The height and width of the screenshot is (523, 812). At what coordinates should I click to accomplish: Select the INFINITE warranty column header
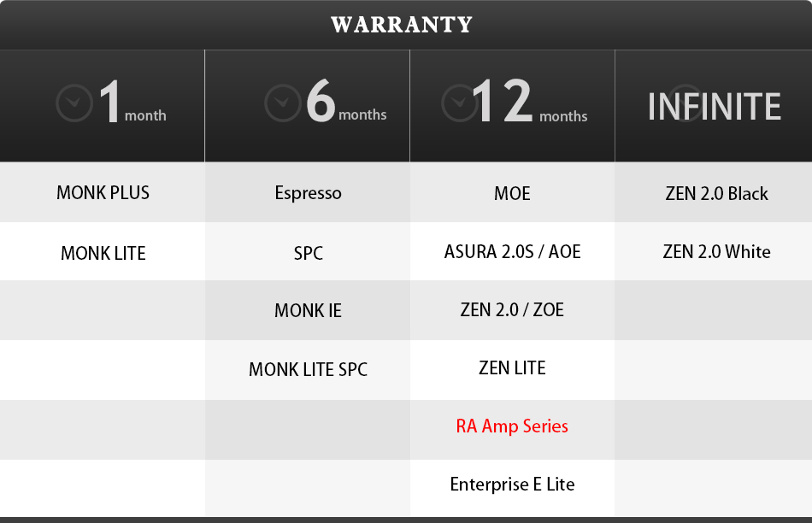(x=714, y=106)
